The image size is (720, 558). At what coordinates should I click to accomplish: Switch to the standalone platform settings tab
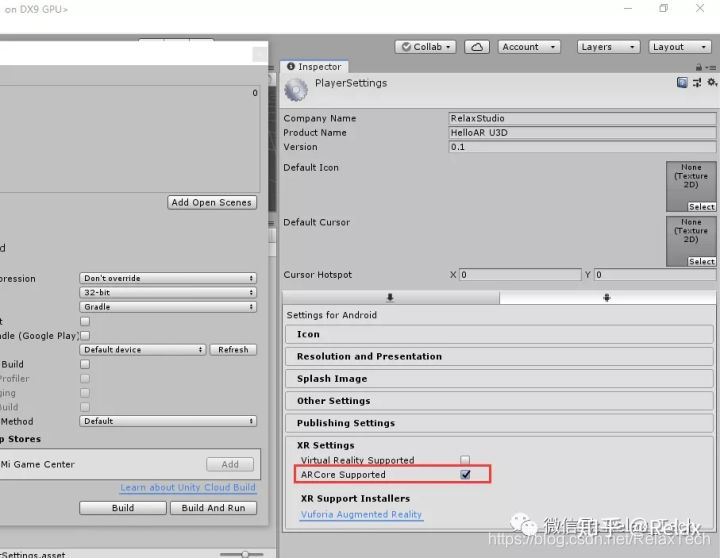pos(390,298)
